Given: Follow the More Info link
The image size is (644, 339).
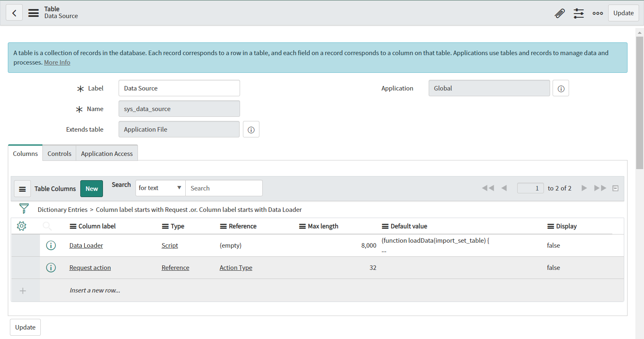Looking at the screenshot, I should 57,63.
